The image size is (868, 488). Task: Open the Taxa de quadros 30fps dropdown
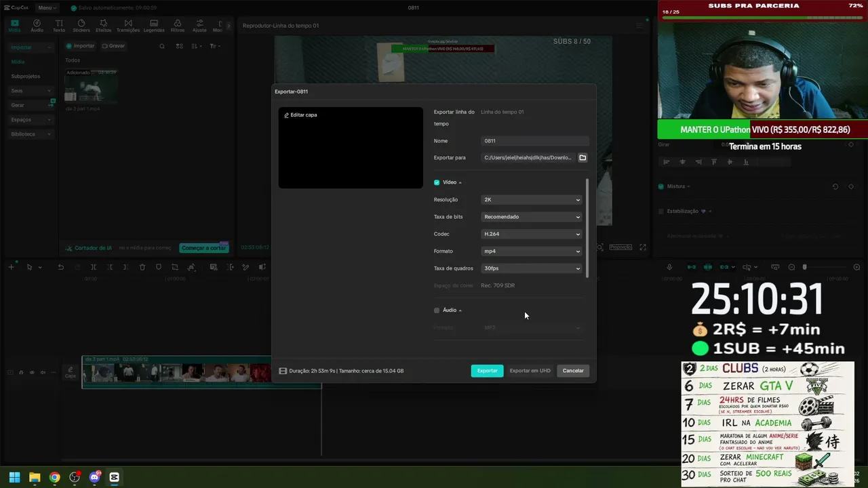pyautogui.click(x=532, y=268)
